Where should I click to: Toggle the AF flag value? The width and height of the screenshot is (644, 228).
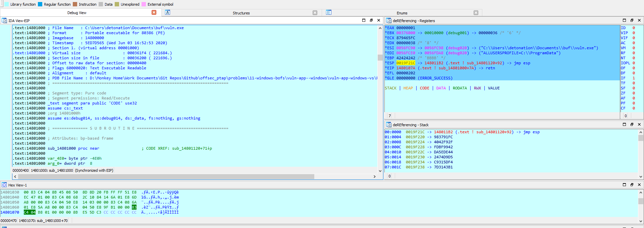pos(634,98)
